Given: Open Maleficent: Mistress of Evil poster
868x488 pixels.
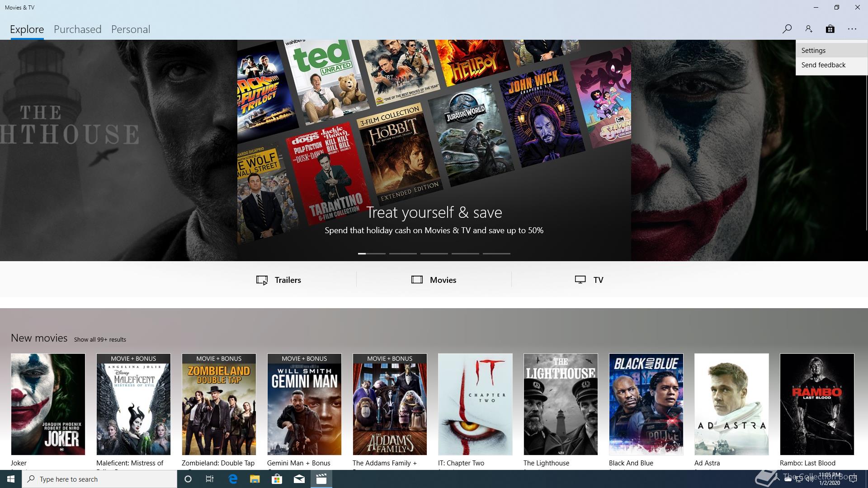Looking at the screenshot, I should pos(133,404).
